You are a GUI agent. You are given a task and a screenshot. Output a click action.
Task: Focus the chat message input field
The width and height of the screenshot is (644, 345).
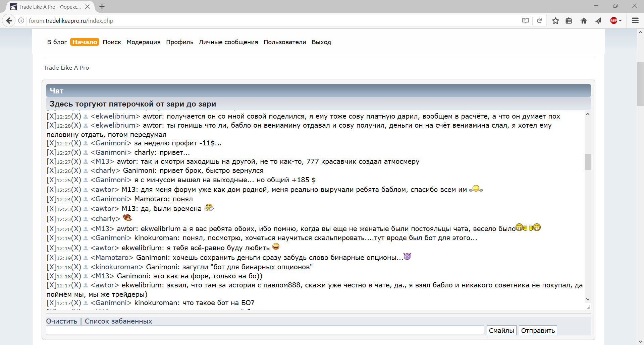tap(265, 330)
